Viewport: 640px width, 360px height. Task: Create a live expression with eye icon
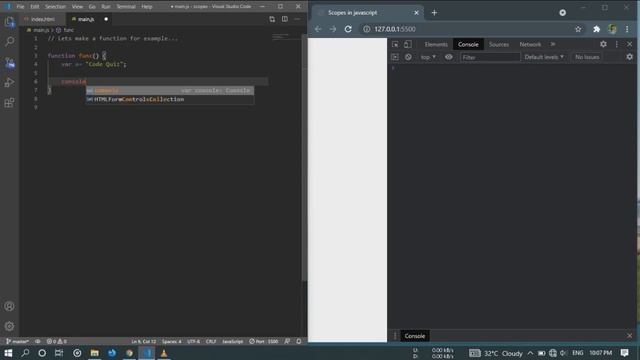click(449, 57)
